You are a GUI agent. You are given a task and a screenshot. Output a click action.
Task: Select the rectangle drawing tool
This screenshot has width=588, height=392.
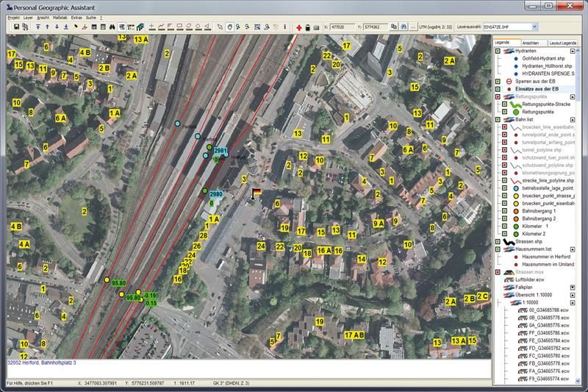(180, 26)
